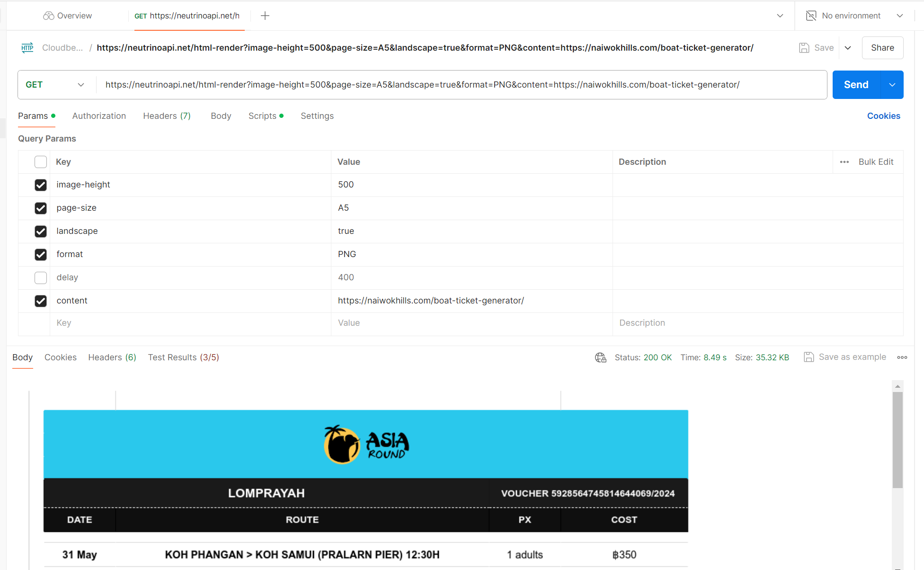Screen dimensions: 924x570
Task: Click the A5 page-size value
Action: tap(471, 208)
